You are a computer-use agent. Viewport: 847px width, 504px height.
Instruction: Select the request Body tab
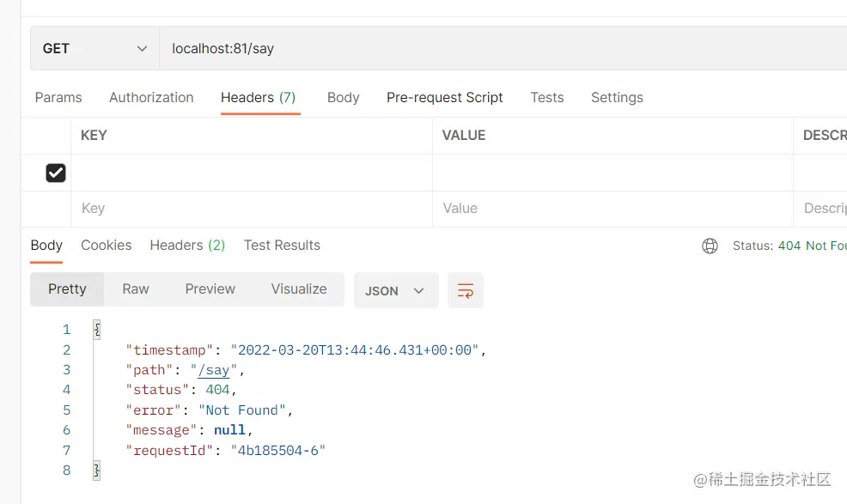click(343, 97)
